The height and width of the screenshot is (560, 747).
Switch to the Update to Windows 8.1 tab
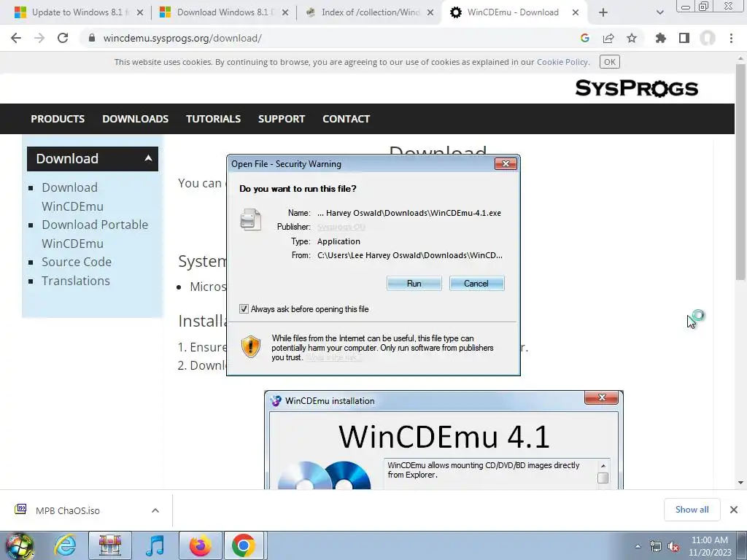79,12
